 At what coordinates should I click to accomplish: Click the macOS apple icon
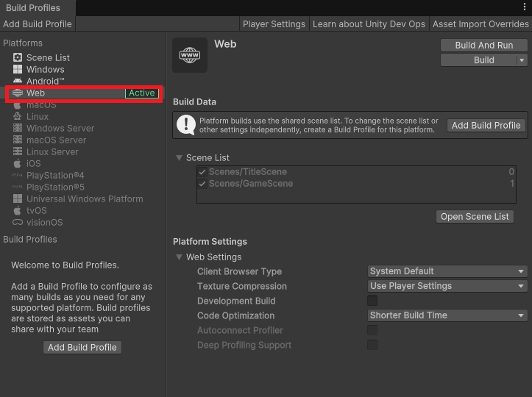tap(18, 104)
